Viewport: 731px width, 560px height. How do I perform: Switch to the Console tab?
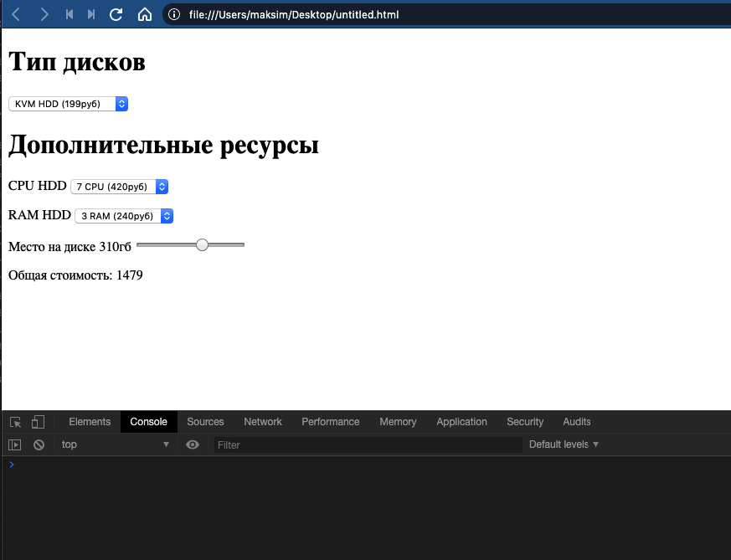click(149, 422)
